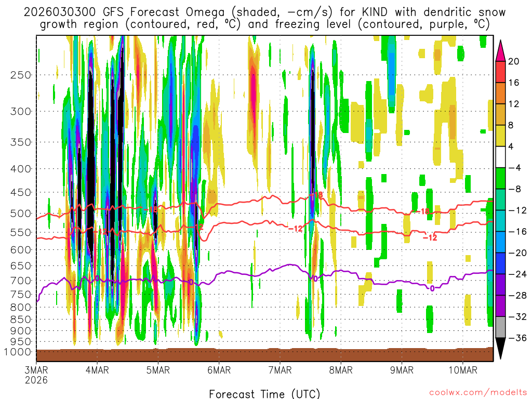Screen dimensions: 532x399
Task: Click the 300 pressure level label
Action: (21, 111)
